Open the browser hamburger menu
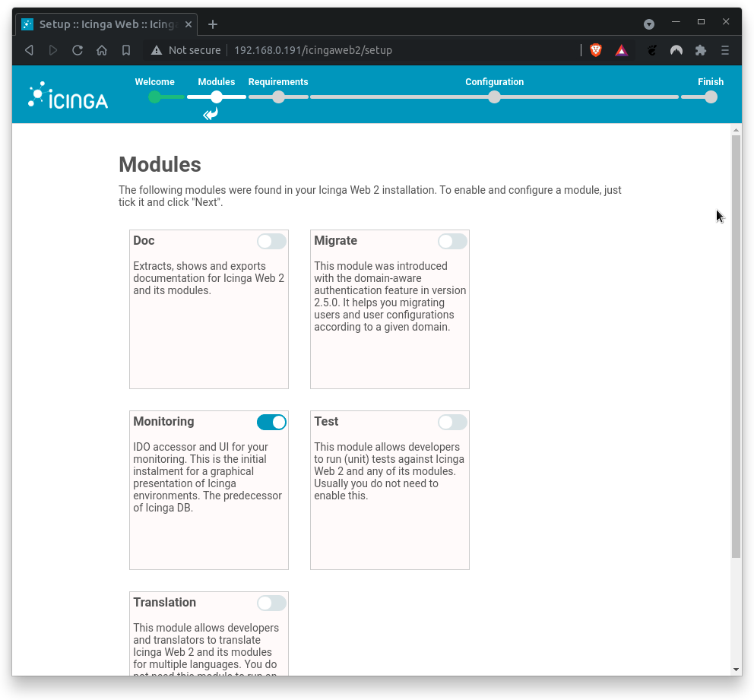 click(x=725, y=50)
